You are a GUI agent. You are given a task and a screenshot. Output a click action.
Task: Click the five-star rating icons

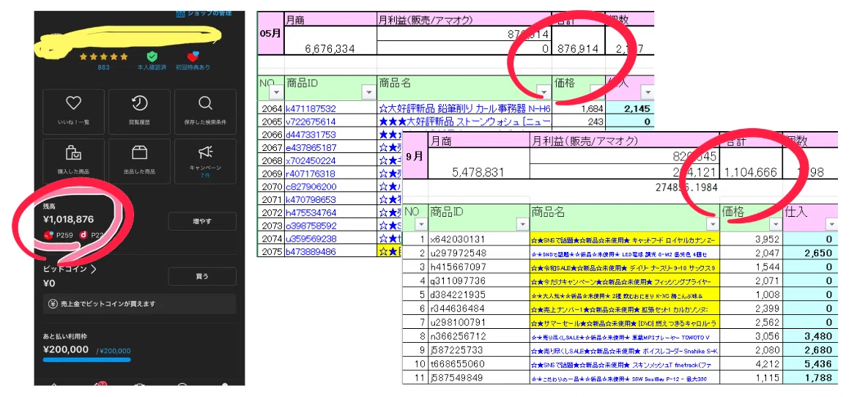click(x=103, y=56)
